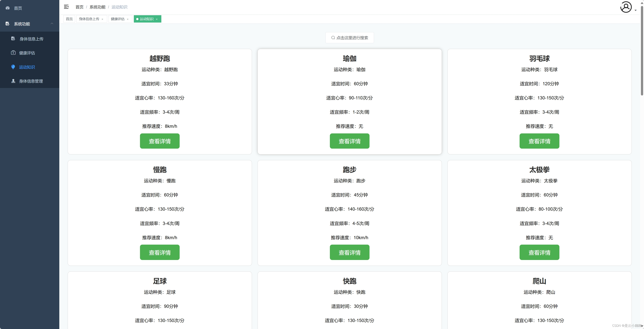Switch to the 健康评估 tab
Viewport: 644px width, 329px height.
(x=117, y=19)
